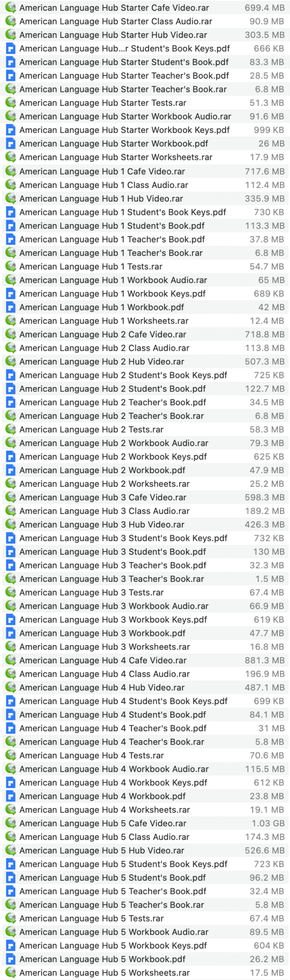The width and height of the screenshot is (290, 980).
Task: Click RAR icon of Hub 5 Cafe Video
Action: point(11,824)
